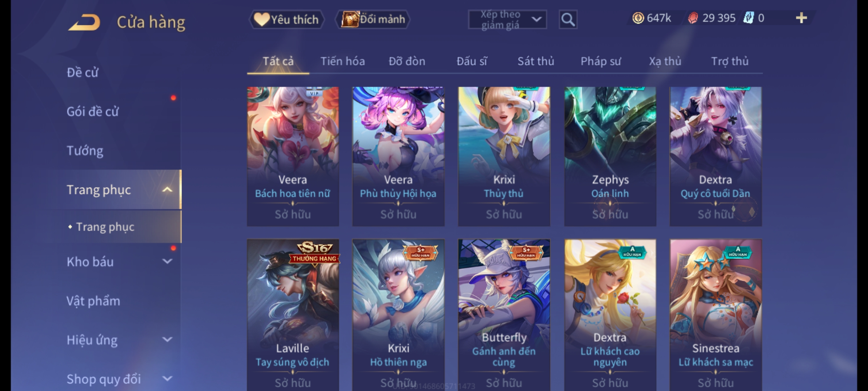This screenshot has width=868, height=391.
Task: Open Zephys Oán linh skin card
Action: (x=610, y=156)
